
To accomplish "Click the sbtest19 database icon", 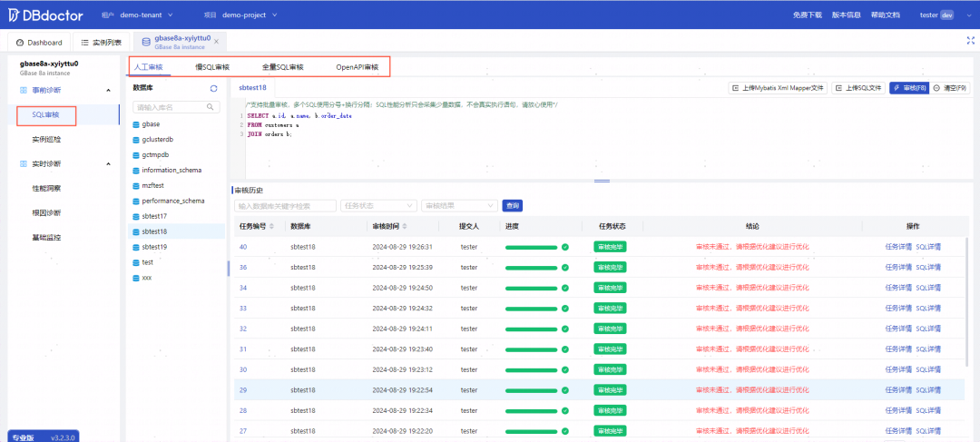I will [x=136, y=247].
